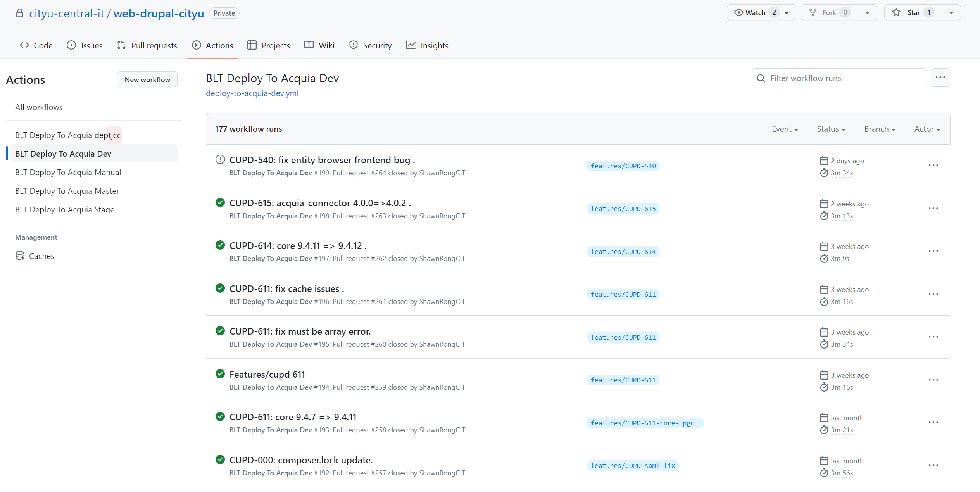980x492 pixels.
Task: Expand the Star options caret
Action: pos(951,12)
